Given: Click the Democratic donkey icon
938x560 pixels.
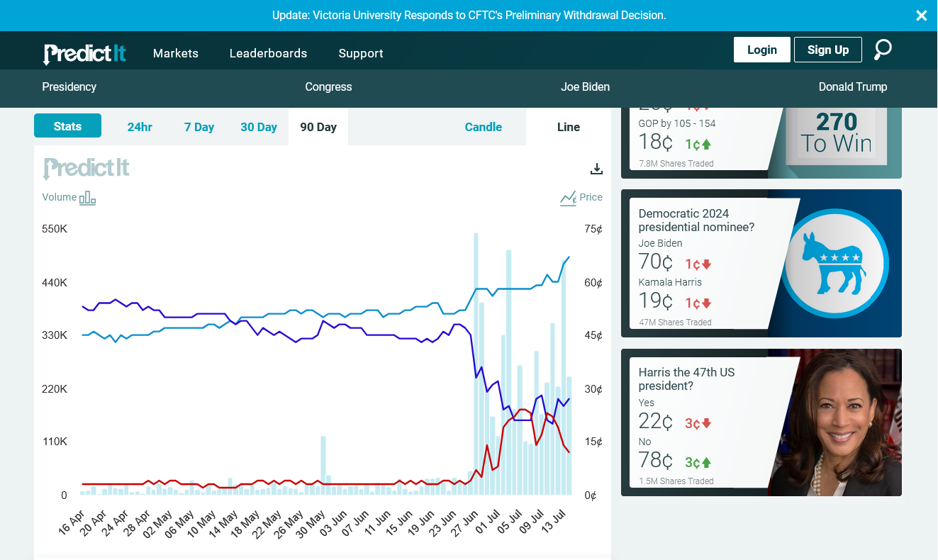Looking at the screenshot, I should pos(834,263).
